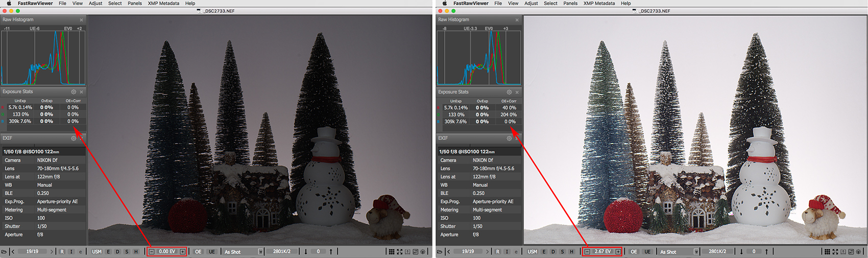Click the H highlights button in right window
The width and height of the screenshot is (868, 258).
(571, 252)
